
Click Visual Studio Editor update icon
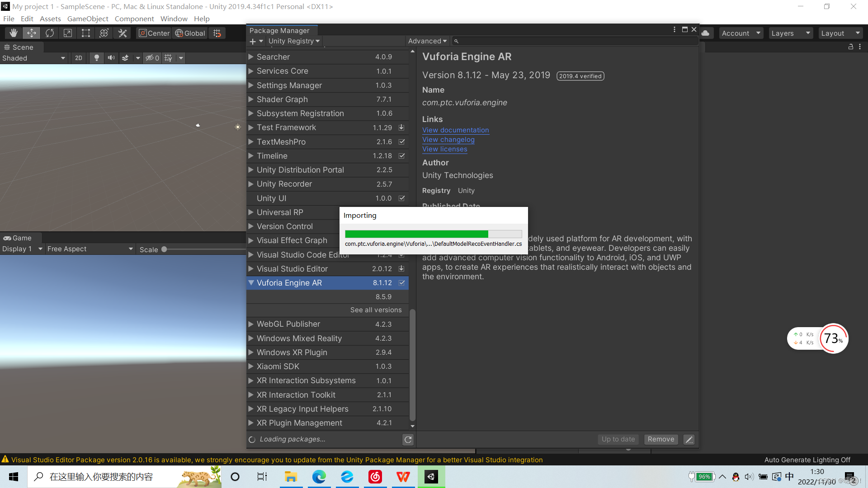pyautogui.click(x=401, y=269)
